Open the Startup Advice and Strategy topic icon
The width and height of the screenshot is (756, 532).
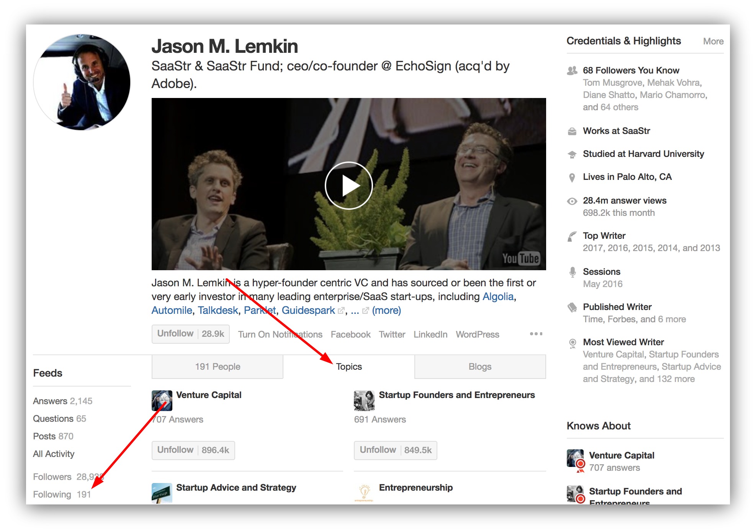click(x=162, y=493)
